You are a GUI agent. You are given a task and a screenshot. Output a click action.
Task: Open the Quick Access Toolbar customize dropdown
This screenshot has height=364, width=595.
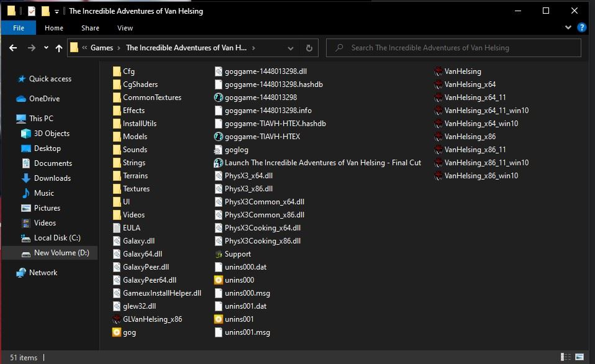(57, 11)
